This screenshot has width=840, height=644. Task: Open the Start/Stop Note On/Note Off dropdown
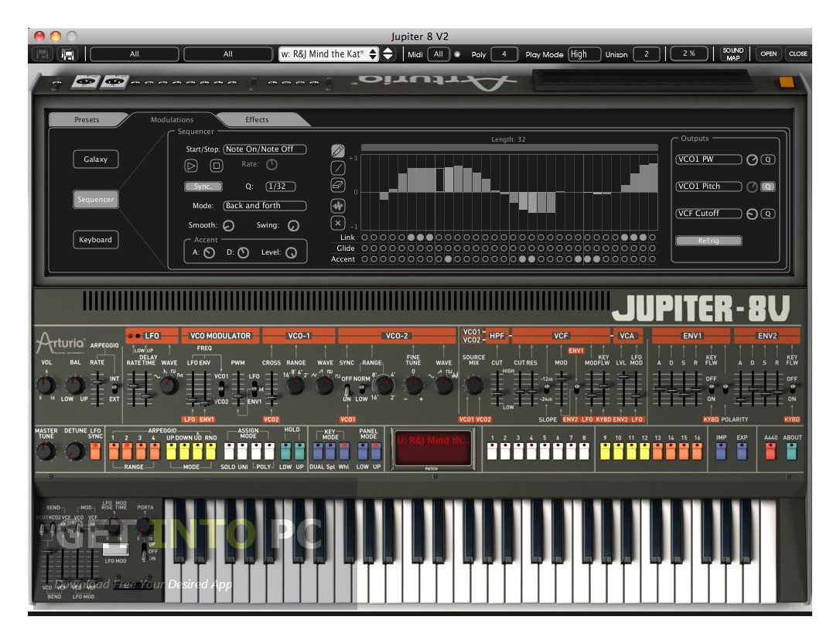click(265, 149)
